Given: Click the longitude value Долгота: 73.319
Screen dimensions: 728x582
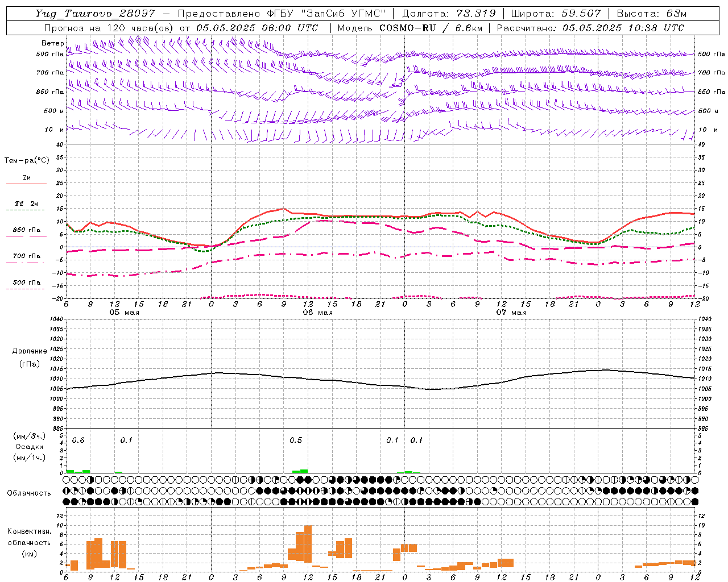Looking at the screenshot, I should point(449,14).
